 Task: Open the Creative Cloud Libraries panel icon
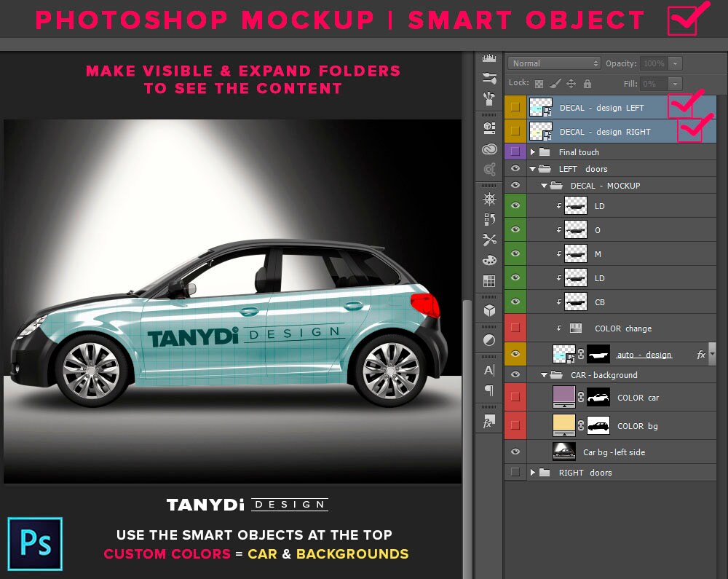click(x=489, y=149)
